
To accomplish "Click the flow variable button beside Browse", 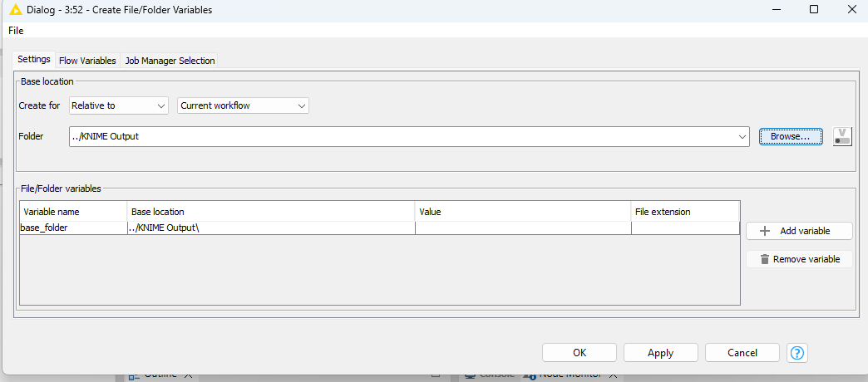I will pos(843,136).
